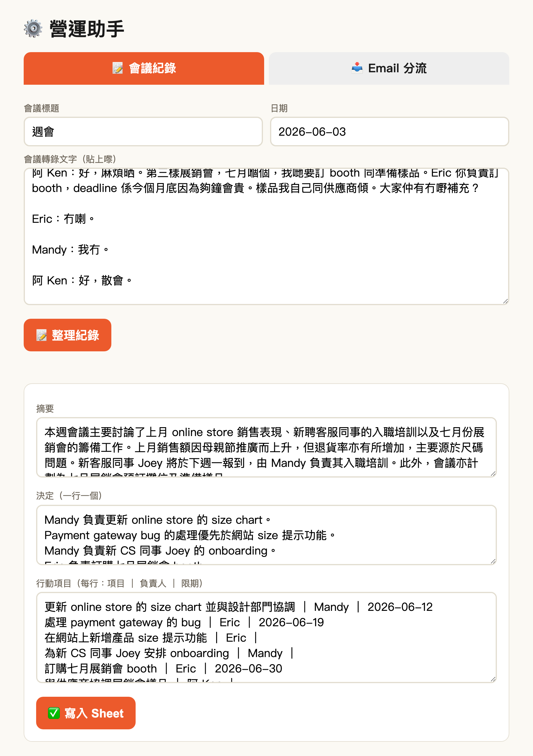Click the 整理紀錄 button
The image size is (533, 756).
click(x=68, y=335)
